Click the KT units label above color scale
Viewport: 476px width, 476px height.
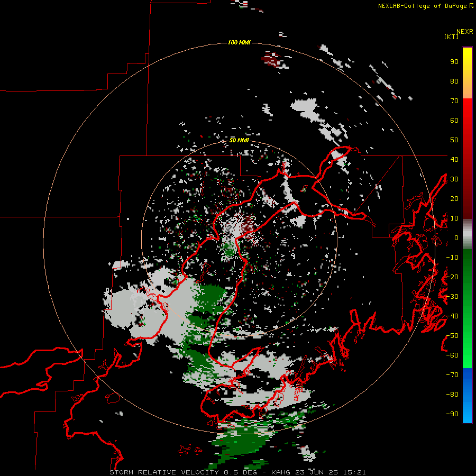452,36
